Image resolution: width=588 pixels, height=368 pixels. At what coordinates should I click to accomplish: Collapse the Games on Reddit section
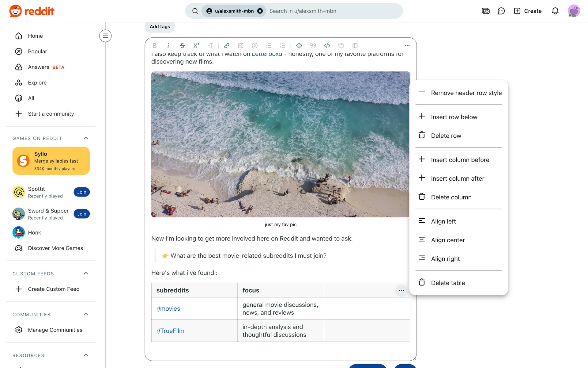click(86, 138)
